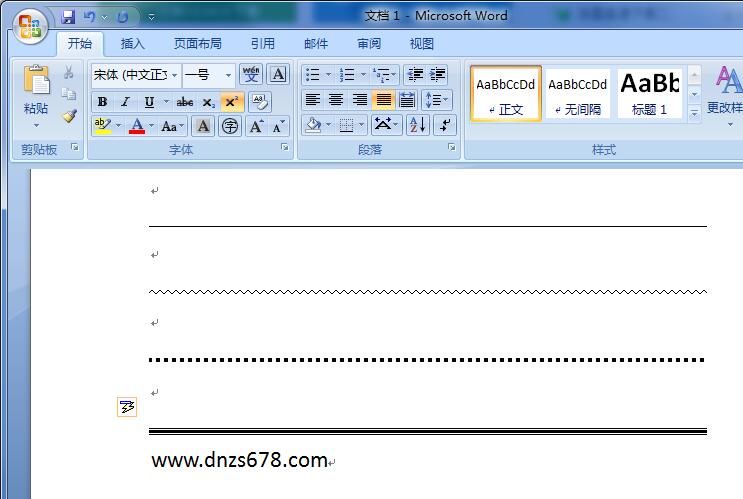Screen dimensions: 743x499
Task: Open the underline style dropdown arrow
Action: pos(166,101)
